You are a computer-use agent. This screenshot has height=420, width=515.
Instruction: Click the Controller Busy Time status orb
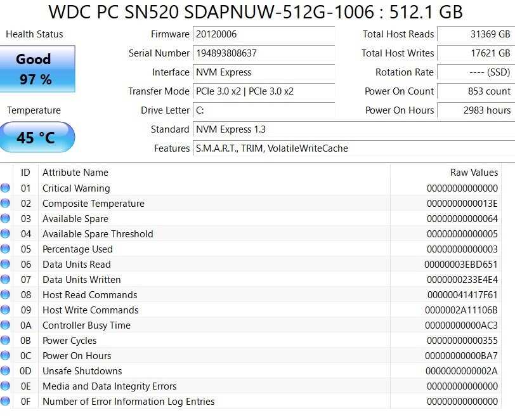click(5, 325)
